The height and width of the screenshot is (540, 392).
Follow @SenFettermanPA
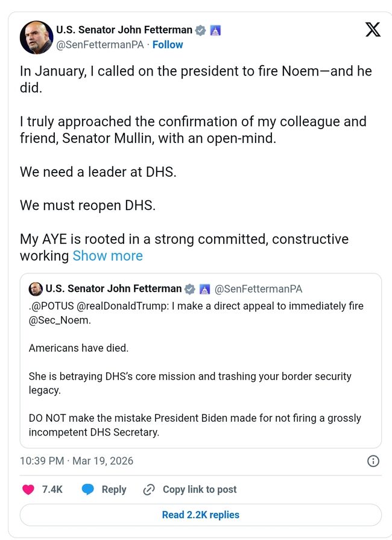click(168, 45)
